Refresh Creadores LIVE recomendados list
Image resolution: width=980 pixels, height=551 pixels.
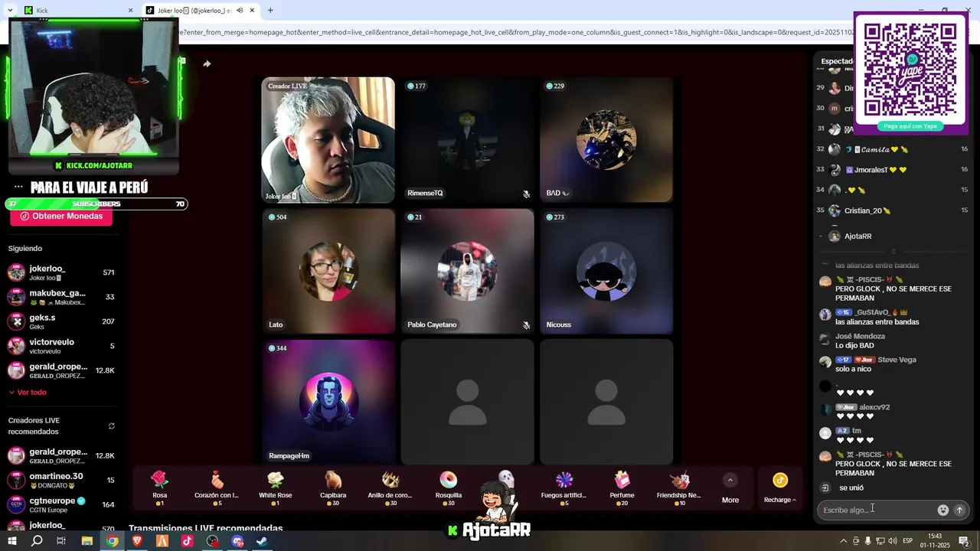tap(112, 426)
